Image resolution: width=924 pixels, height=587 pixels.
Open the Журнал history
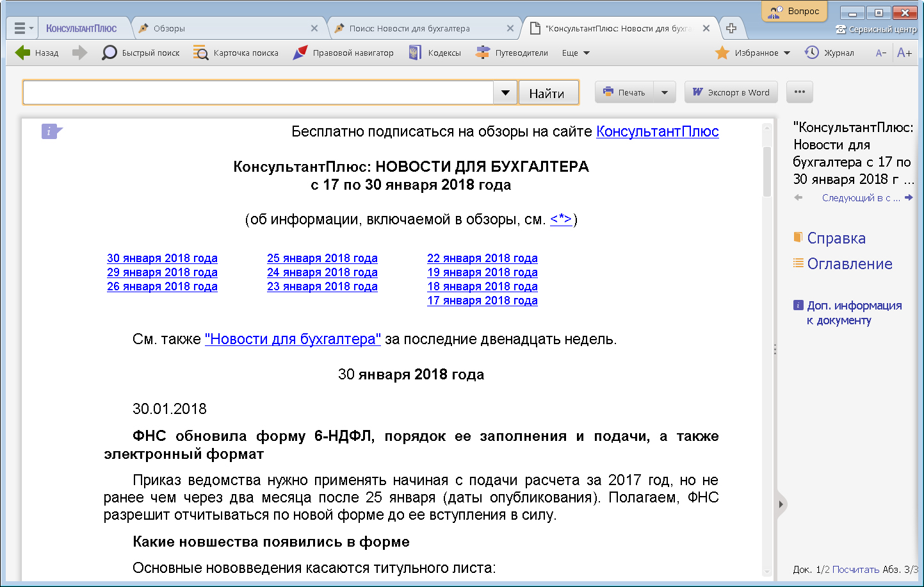(829, 53)
